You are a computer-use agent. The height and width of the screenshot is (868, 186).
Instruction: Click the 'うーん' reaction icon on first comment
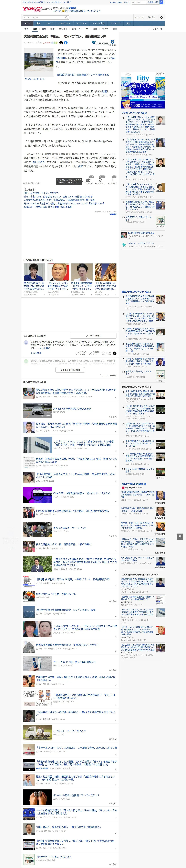[104, 353]
